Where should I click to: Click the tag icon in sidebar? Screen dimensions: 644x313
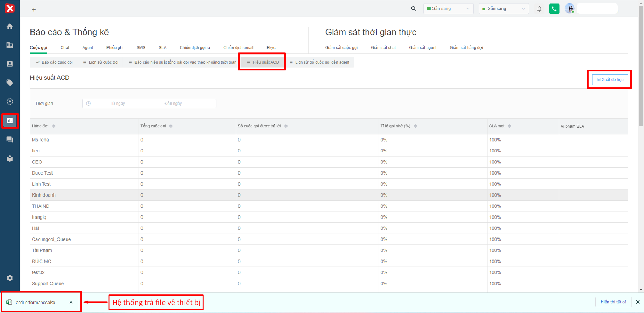[x=10, y=83]
